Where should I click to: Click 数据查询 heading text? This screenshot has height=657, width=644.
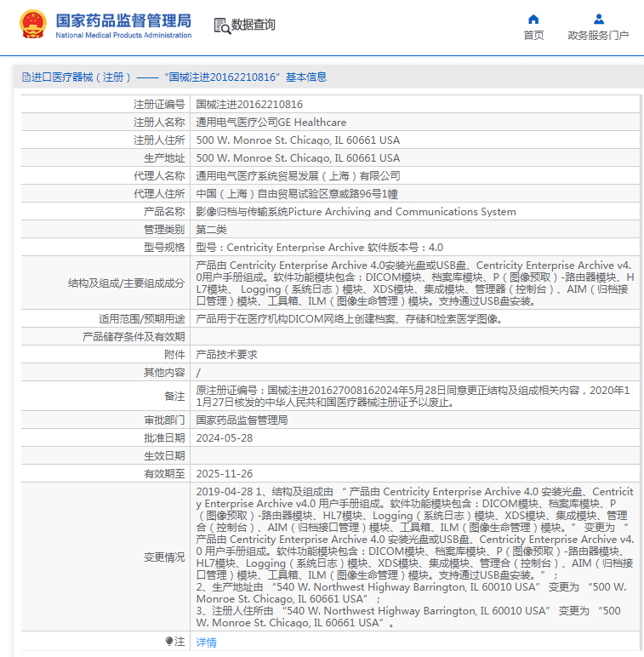pos(254,25)
